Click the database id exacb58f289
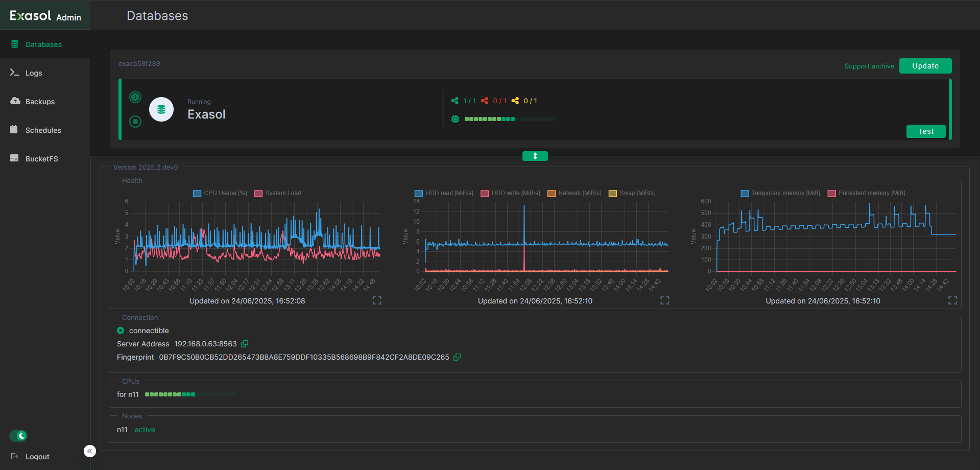980x470 pixels. [x=139, y=64]
